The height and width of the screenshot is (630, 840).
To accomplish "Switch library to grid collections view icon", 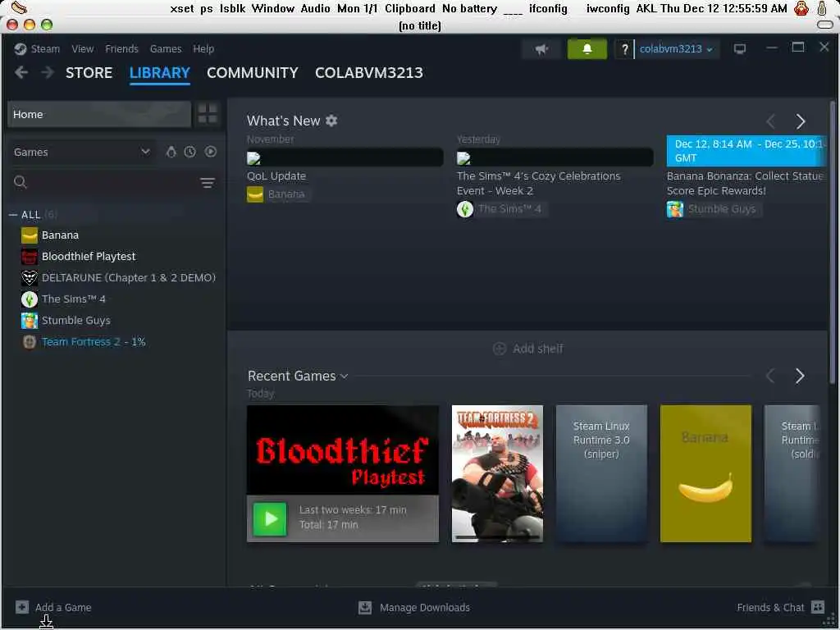I will click(208, 113).
